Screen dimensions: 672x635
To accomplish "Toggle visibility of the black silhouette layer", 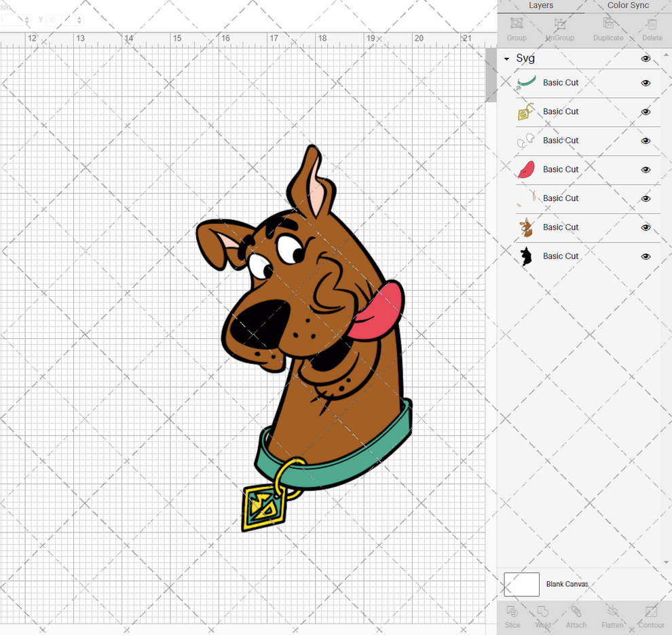I will point(646,256).
